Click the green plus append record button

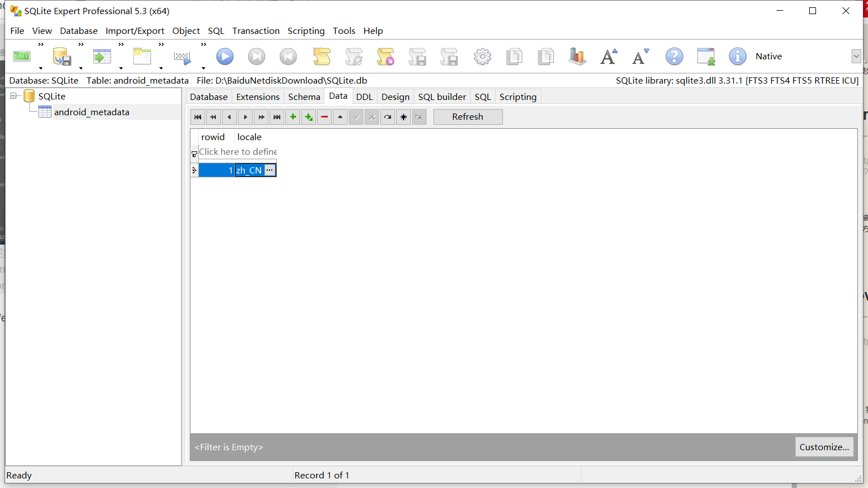[x=309, y=117]
